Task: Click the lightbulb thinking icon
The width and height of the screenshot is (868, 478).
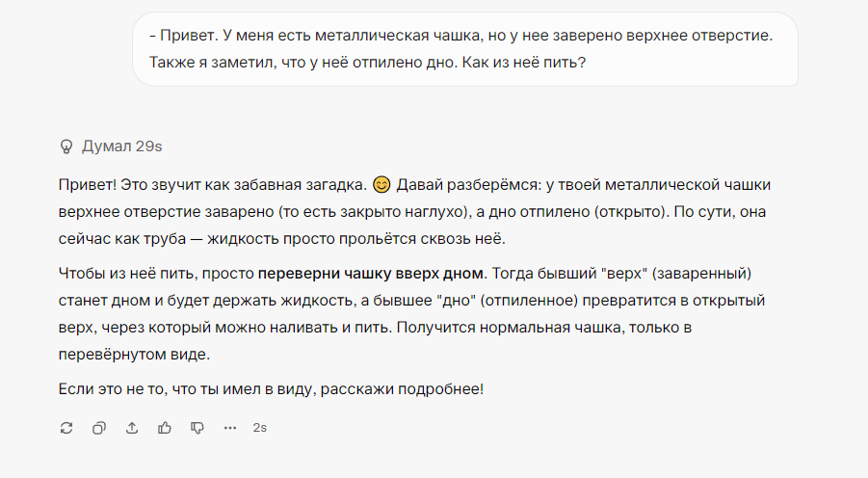Action: click(66, 146)
